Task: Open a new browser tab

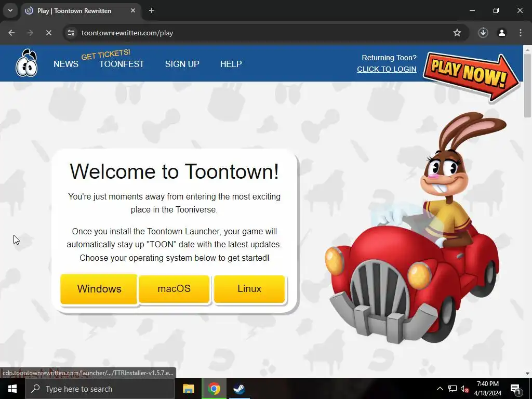Action: pyautogui.click(x=152, y=10)
